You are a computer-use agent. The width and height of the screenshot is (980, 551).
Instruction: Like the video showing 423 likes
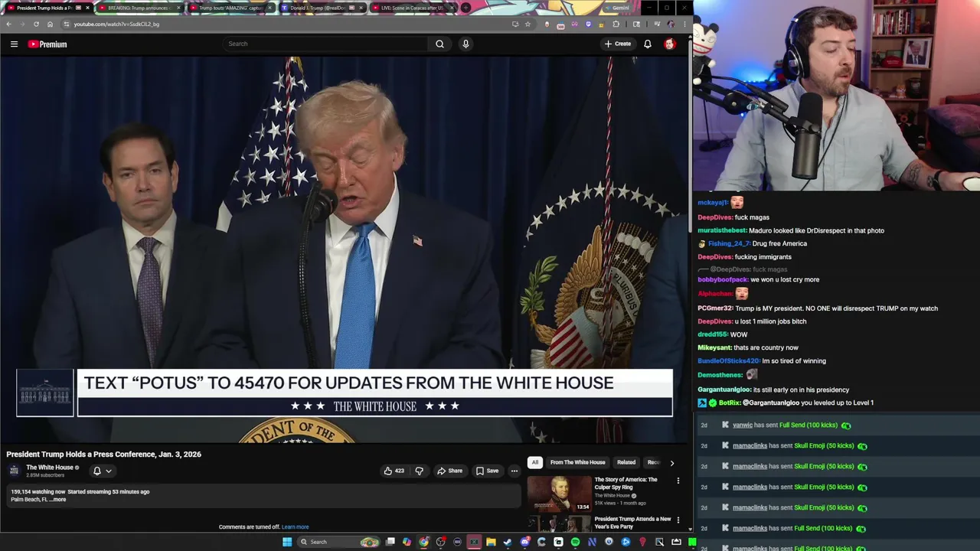[394, 471]
